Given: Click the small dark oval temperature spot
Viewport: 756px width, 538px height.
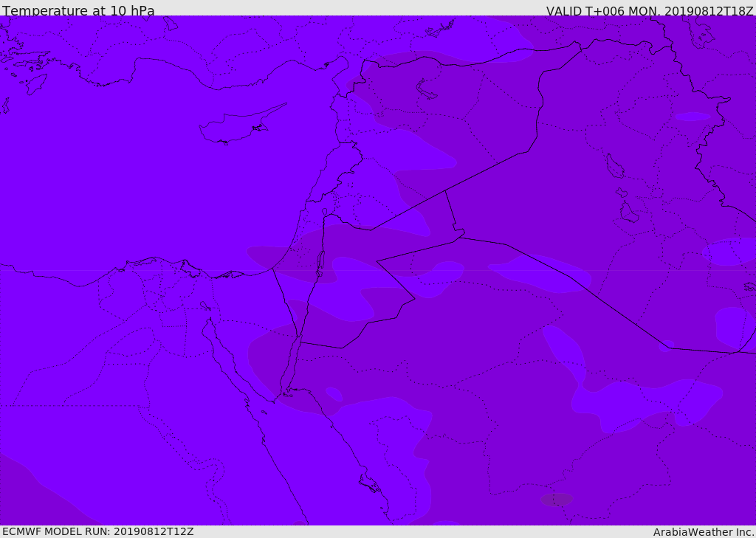Looking at the screenshot, I should point(557,500).
